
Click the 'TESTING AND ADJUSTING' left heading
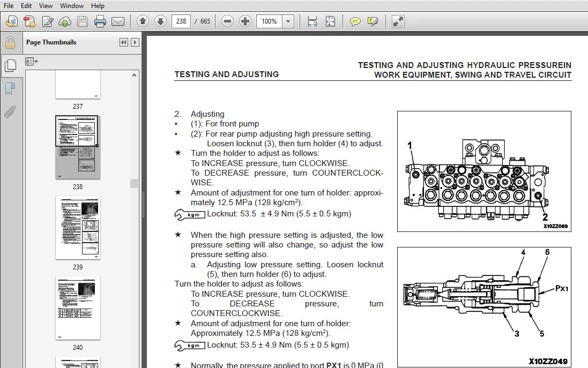coord(227,74)
